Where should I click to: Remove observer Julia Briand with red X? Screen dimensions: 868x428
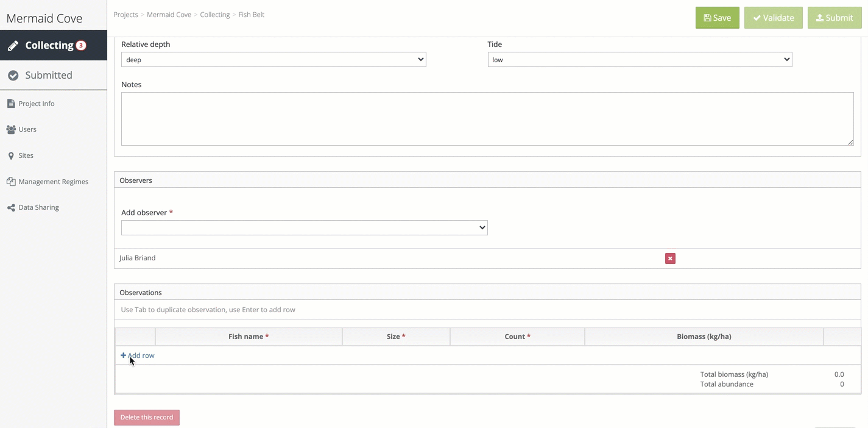[x=670, y=259]
